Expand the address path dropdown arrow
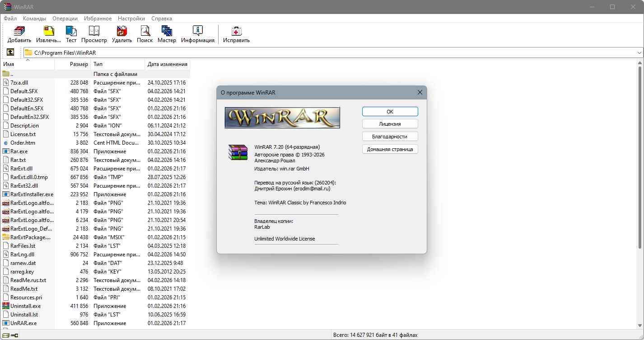 click(x=639, y=53)
